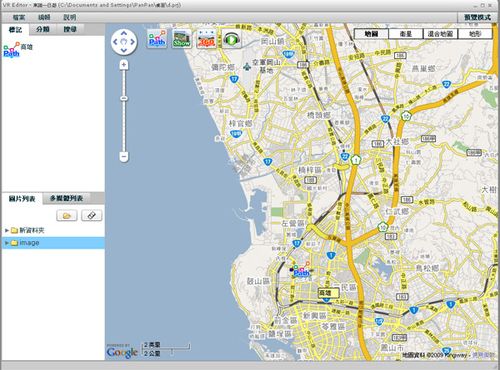Select the 360 panorama tool icon
This screenshot has width=500, height=370.
(206, 39)
